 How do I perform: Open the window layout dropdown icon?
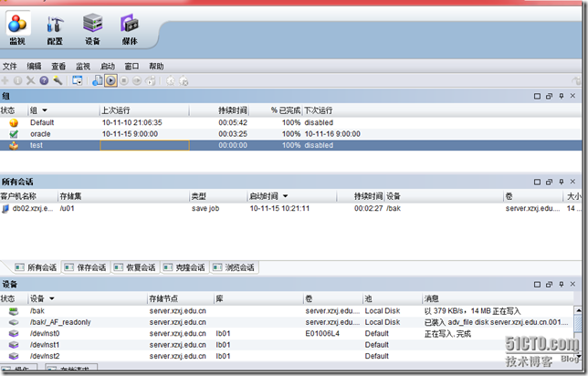pos(78,80)
